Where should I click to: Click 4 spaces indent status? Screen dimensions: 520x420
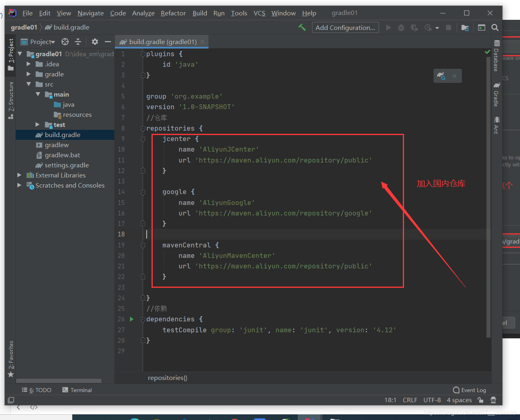click(x=459, y=400)
